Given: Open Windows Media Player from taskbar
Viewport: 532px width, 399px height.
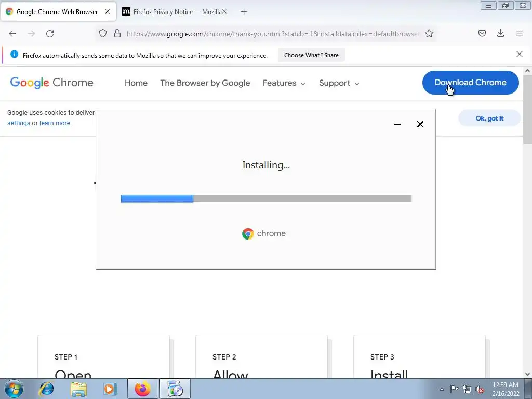Looking at the screenshot, I should [110, 389].
